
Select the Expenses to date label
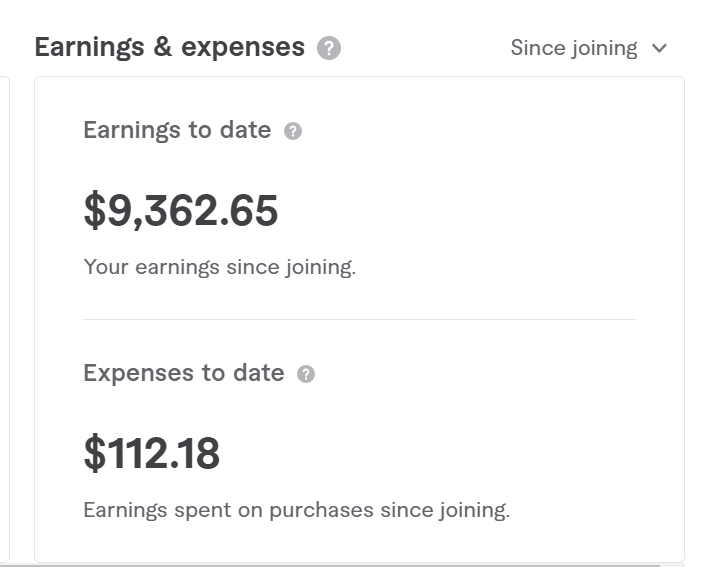184,373
